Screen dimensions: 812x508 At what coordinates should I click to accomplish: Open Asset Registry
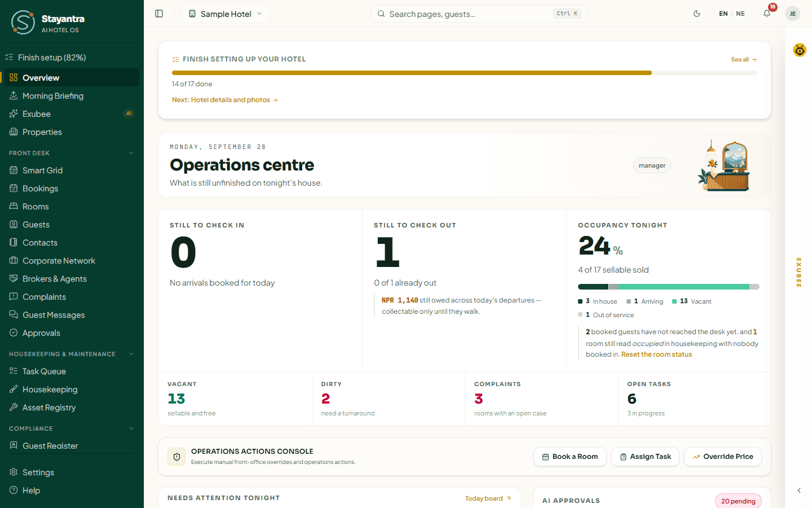click(x=72, y=408)
